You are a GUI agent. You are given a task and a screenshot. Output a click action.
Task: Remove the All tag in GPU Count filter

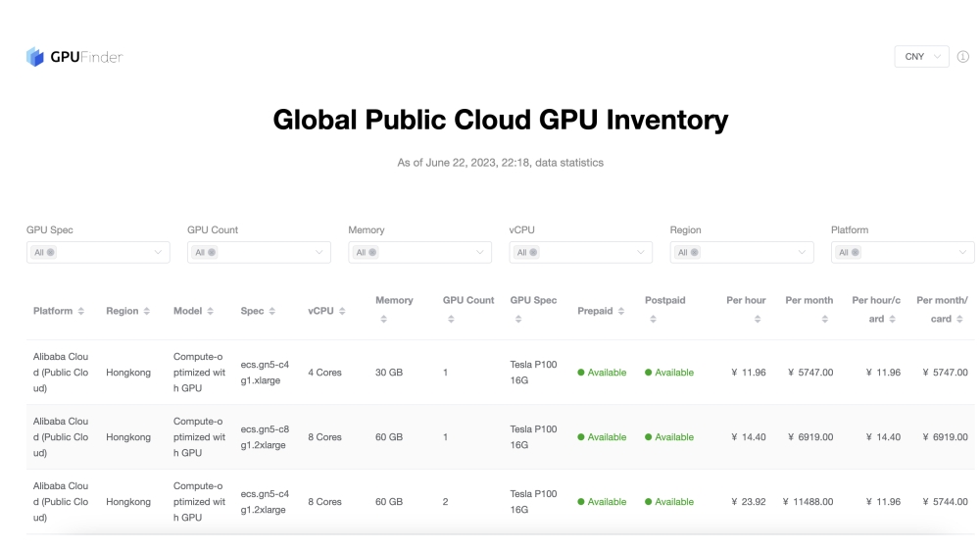coord(212,253)
